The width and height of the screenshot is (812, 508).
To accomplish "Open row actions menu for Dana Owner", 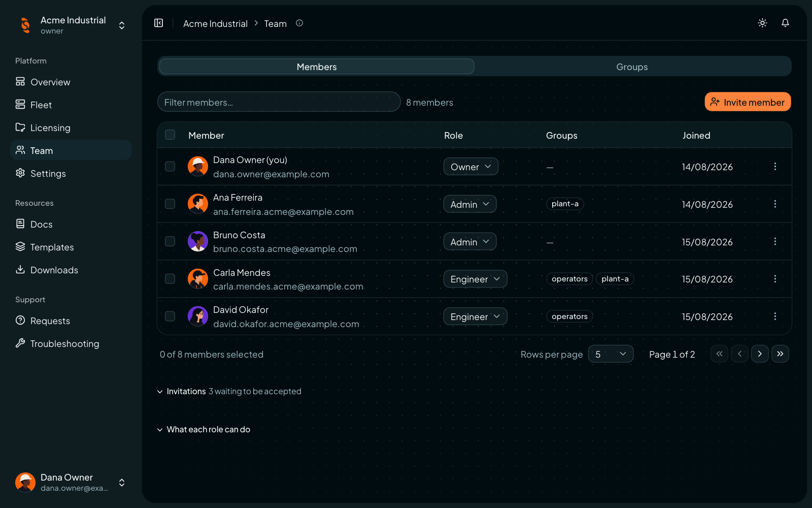I will coord(775,167).
